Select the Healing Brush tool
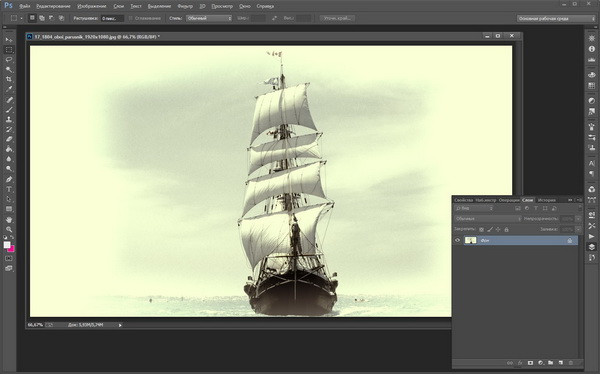Screen dimensions: 600x374 tap(9, 100)
